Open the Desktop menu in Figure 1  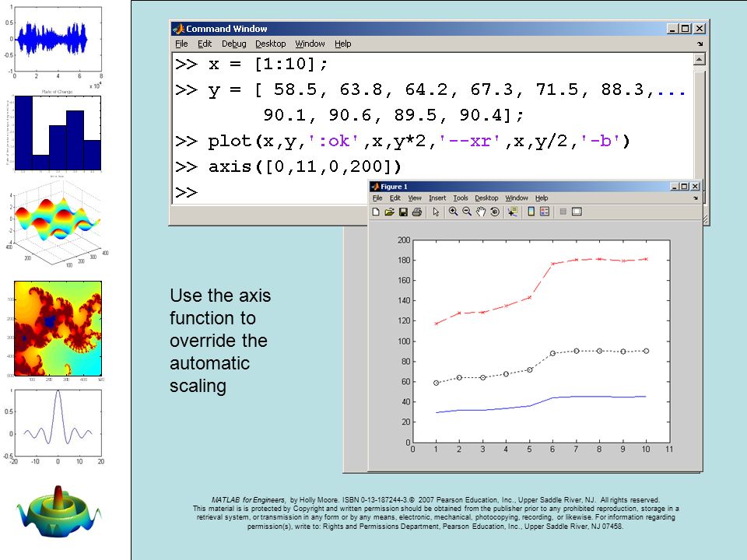pos(486,198)
